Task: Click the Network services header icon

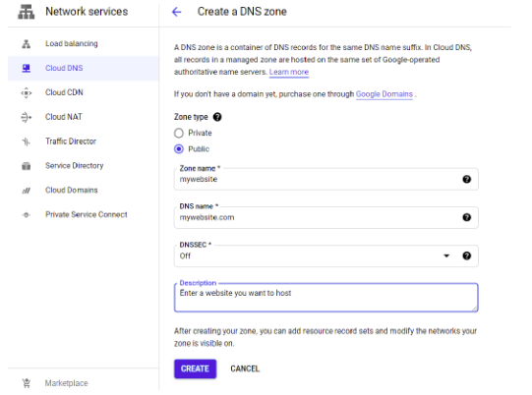Action: pyautogui.click(x=27, y=12)
